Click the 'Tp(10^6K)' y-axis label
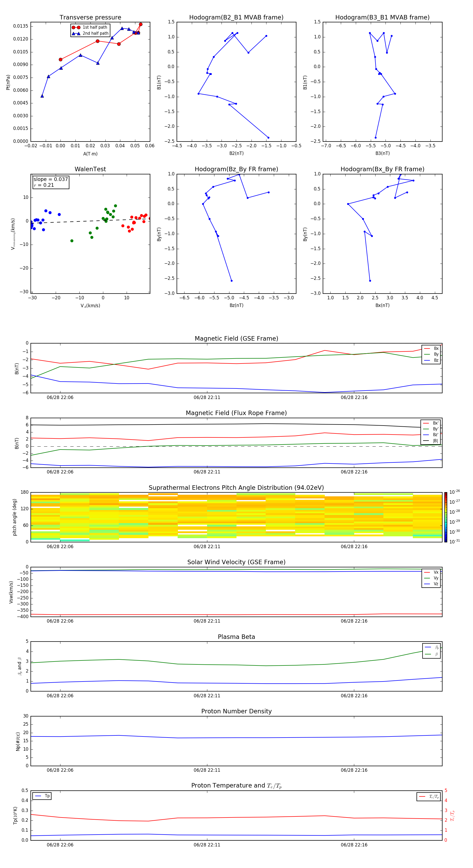This screenshot has width=473, height=868. pos(15,815)
